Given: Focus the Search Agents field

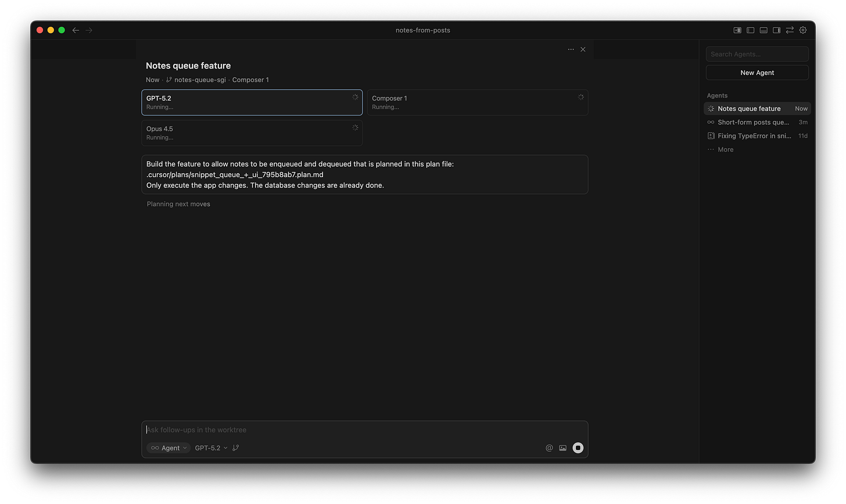Looking at the screenshot, I should tap(757, 54).
